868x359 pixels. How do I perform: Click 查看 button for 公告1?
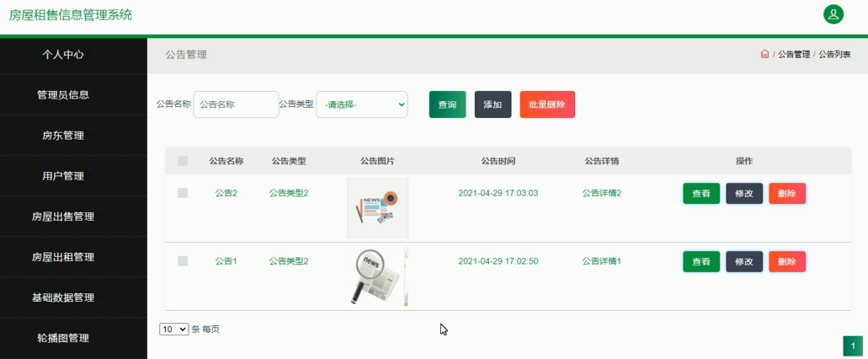[701, 261]
